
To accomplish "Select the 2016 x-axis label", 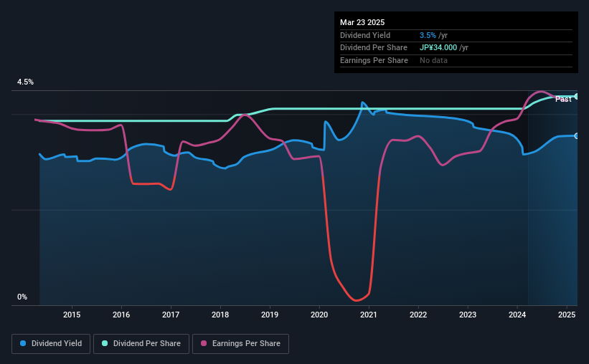I will [121, 315].
